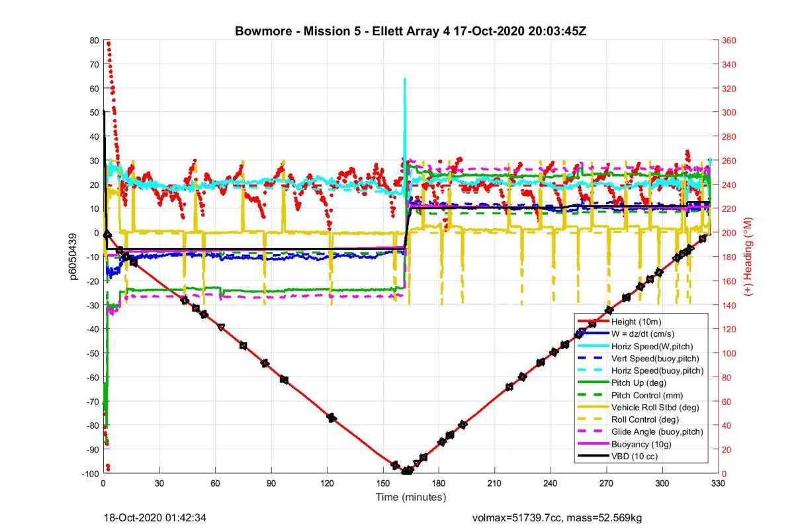Image resolution: width=794 pixels, height=532 pixels.
Task: Click the 'Time (minutes)' x-axis label
Action: tap(410, 497)
